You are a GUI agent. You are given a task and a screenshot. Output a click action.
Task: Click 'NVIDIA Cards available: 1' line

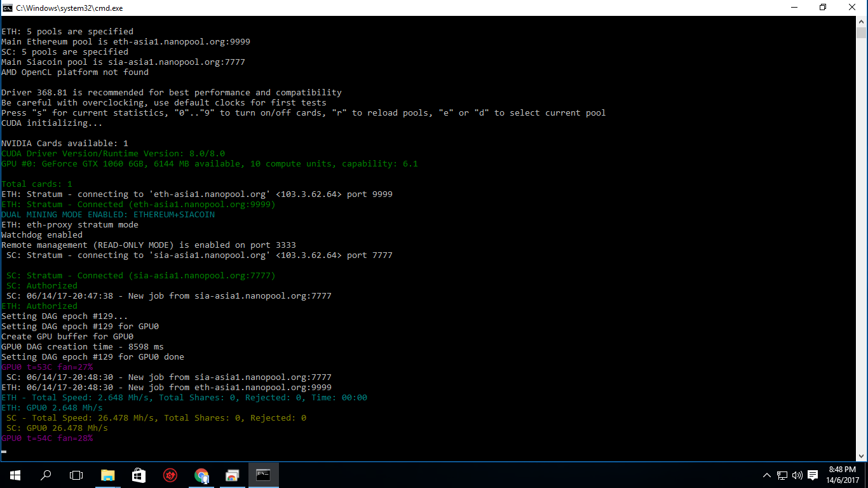click(x=65, y=144)
